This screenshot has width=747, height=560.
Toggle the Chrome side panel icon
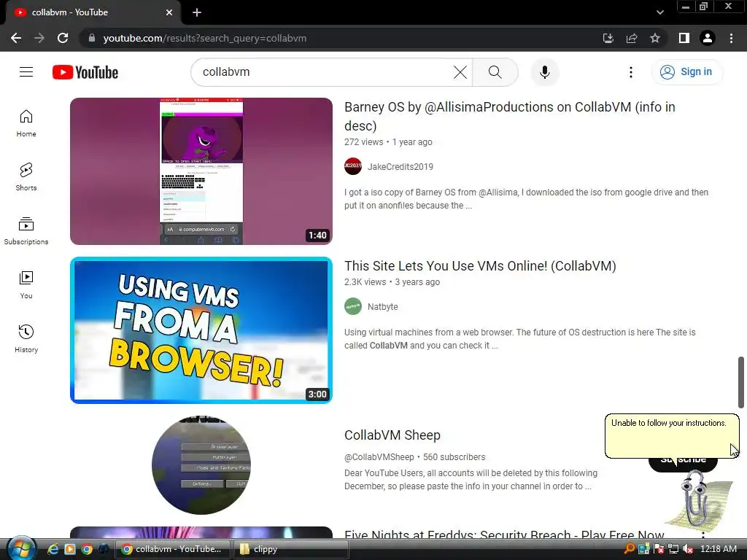[684, 38]
